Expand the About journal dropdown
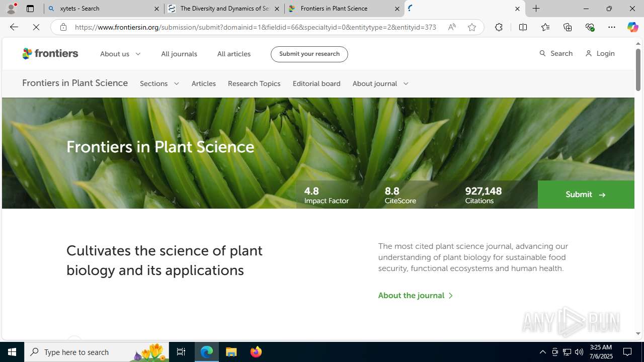Image resolution: width=644 pixels, height=362 pixels. [380, 83]
